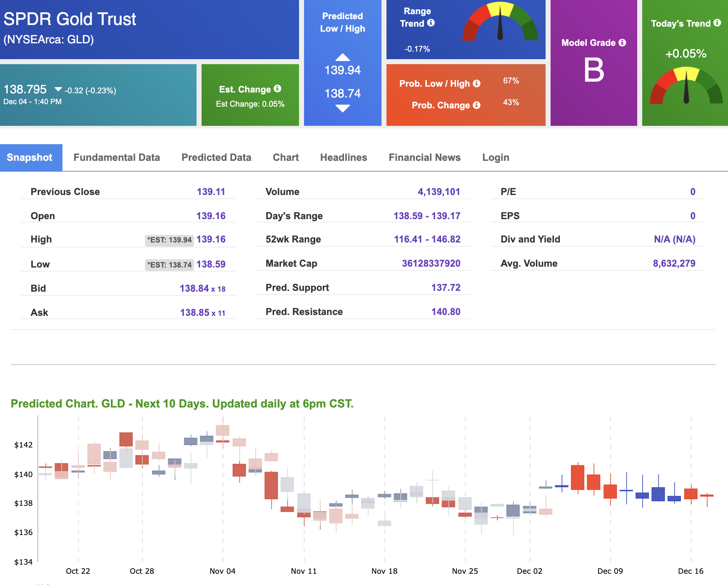The image size is (728, 585).
Task: Click the Previous Close value 139.11
Action: click(211, 192)
